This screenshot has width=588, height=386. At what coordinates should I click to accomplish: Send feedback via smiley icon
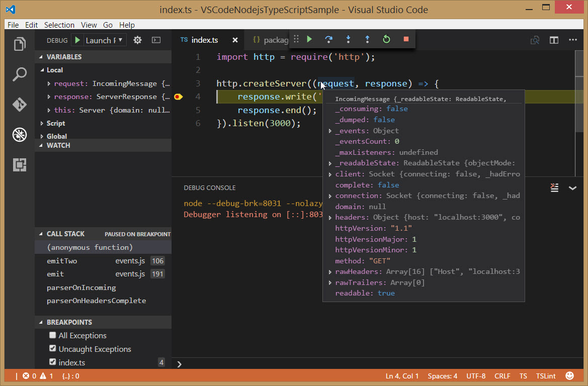pos(569,376)
